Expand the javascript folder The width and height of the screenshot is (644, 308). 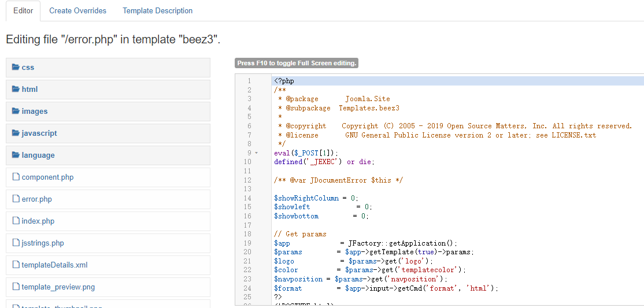coord(39,133)
